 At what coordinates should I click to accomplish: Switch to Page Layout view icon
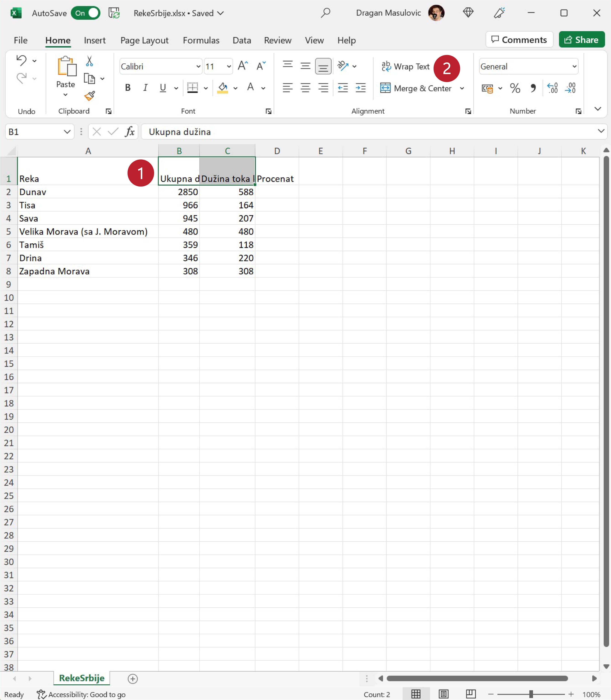(x=443, y=694)
